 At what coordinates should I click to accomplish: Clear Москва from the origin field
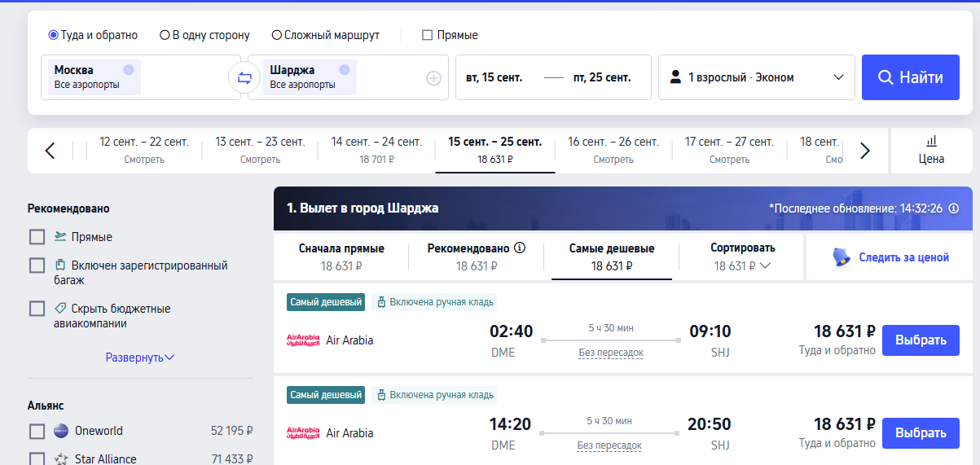[129, 69]
